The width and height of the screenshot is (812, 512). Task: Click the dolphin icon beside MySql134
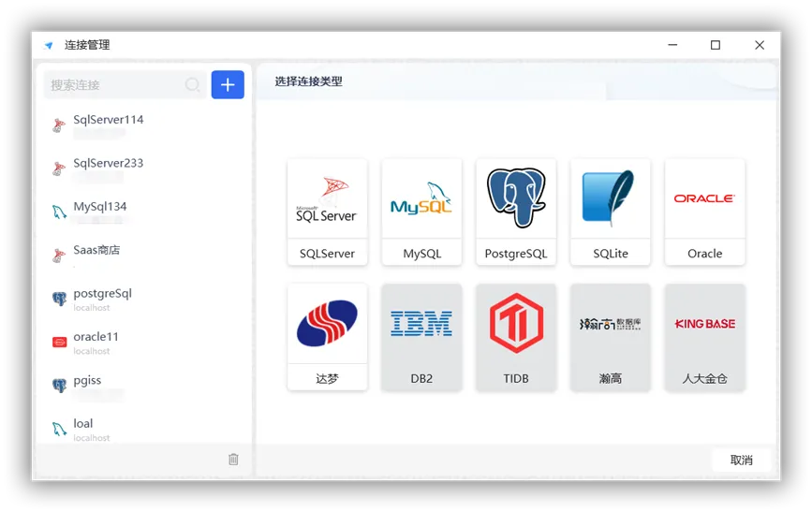(59, 212)
